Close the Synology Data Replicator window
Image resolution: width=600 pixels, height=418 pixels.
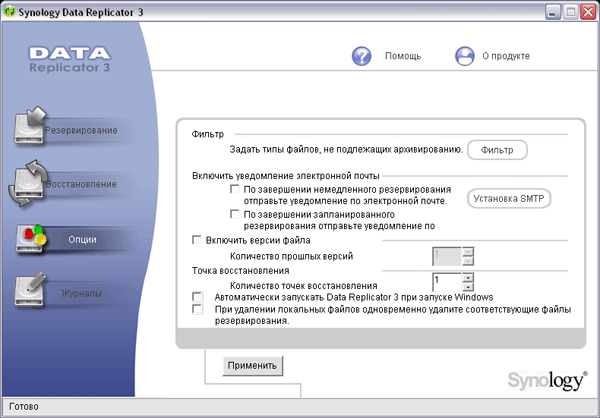point(588,12)
